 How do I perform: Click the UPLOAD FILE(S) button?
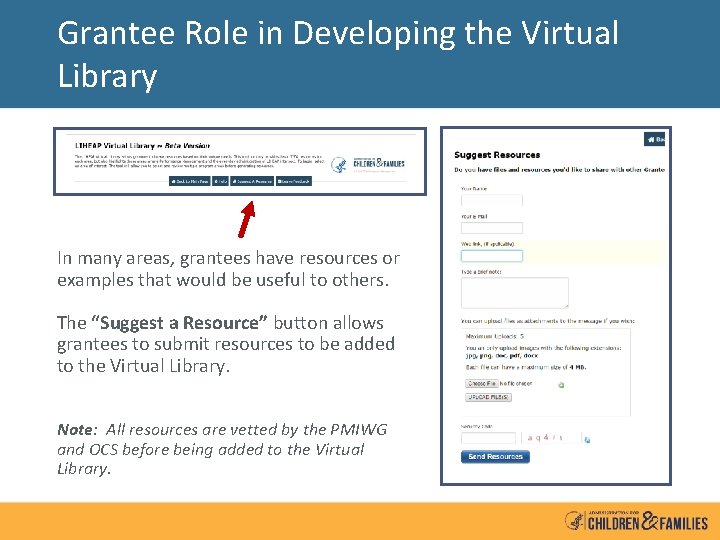click(x=488, y=397)
